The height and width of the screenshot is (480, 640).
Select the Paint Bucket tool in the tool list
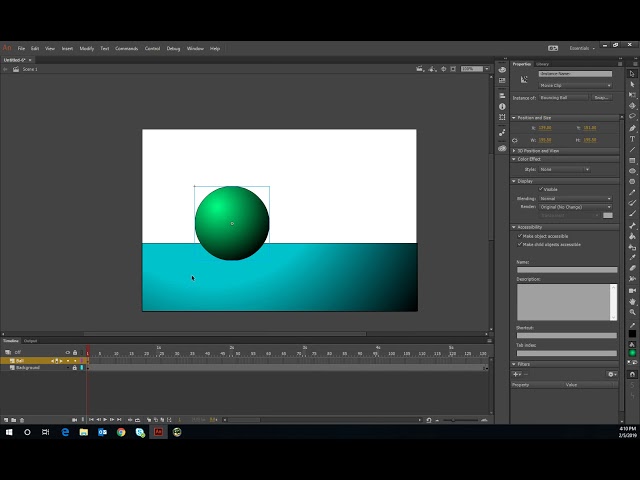[632, 236]
